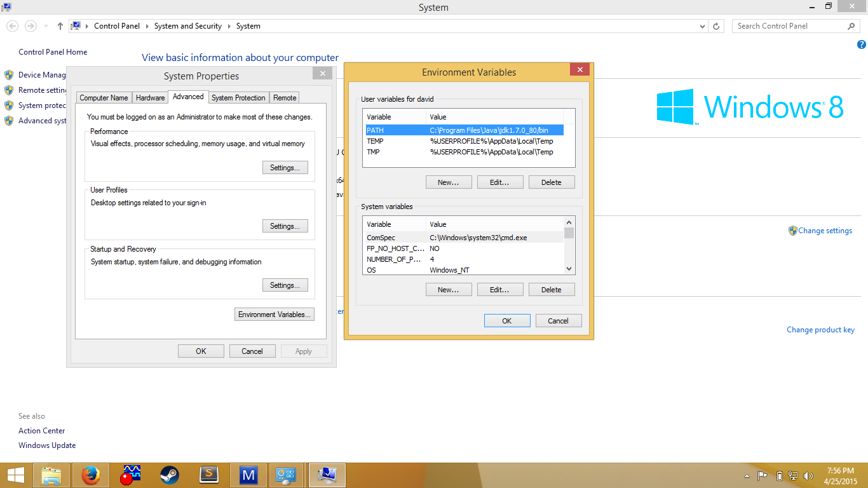Open Control Panel taskbar icon
This screenshot has width=868, height=488.
(x=287, y=475)
